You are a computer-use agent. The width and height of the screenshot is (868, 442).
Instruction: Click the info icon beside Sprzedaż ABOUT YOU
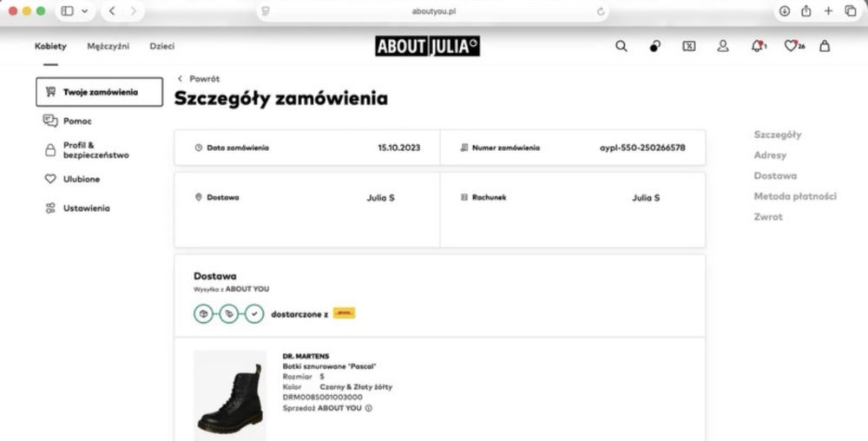(369, 407)
